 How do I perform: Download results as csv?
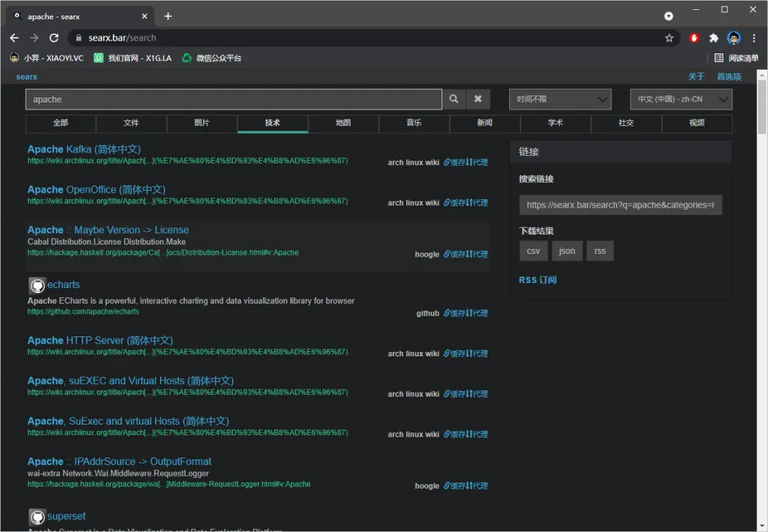[x=533, y=251]
